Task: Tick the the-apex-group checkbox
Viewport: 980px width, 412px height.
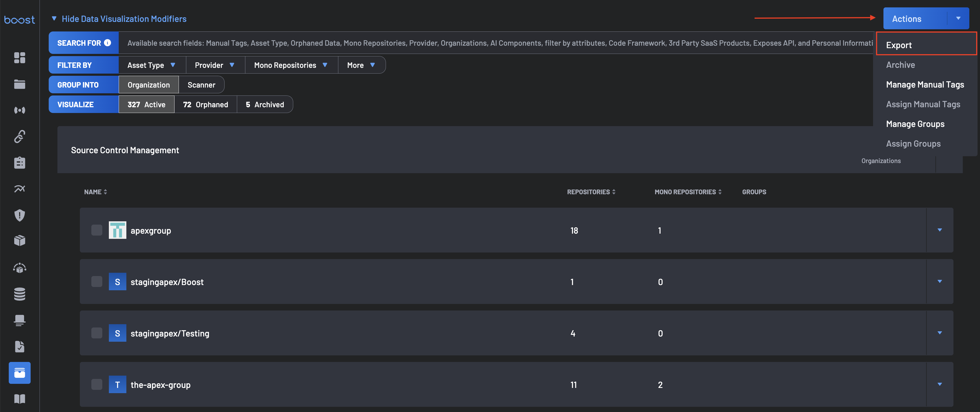Action: point(97,384)
